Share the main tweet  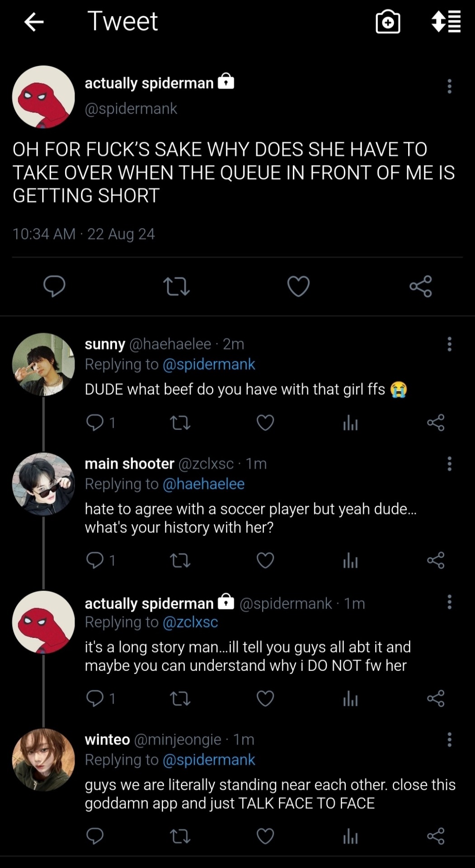click(x=420, y=287)
